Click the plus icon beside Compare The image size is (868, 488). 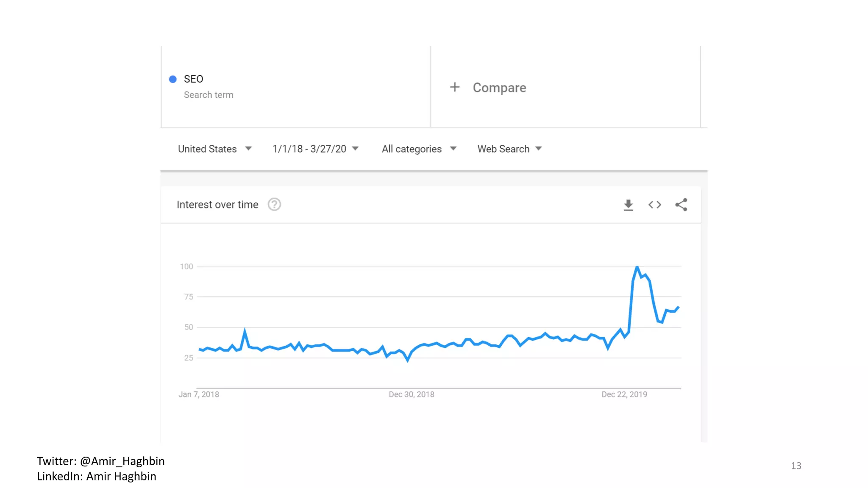click(x=455, y=87)
